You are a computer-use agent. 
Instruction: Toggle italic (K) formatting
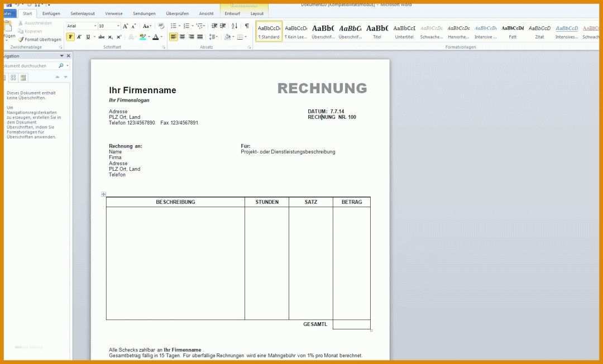pyautogui.click(x=79, y=37)
